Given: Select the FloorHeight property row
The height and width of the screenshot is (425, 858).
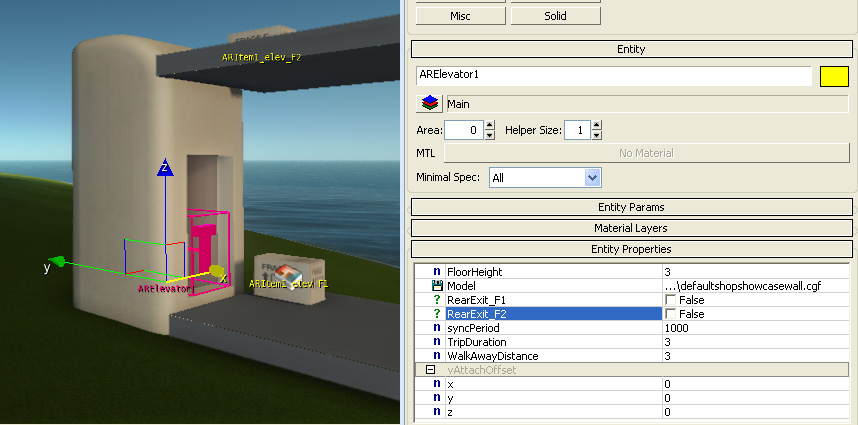Looking at the screenshot, I should point(633,272).
